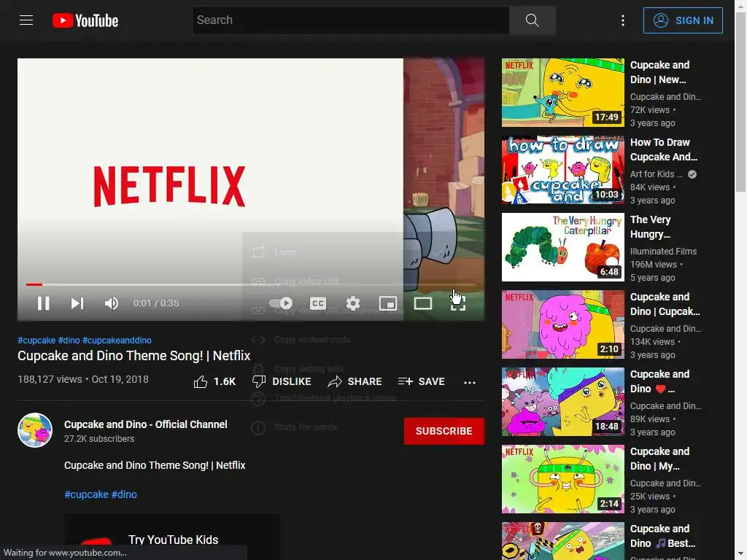
Task: Click the search magnifier button
Action: [532, 20]
